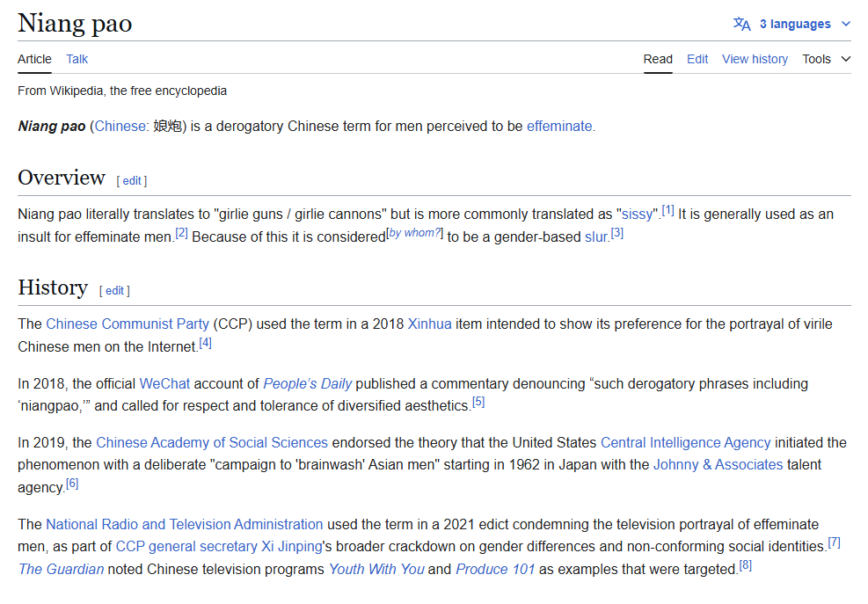Screen dimensions: 868x604
Task: Open the 3 languages dropdown
Action: pyautogui.click(x=794, y=24)
